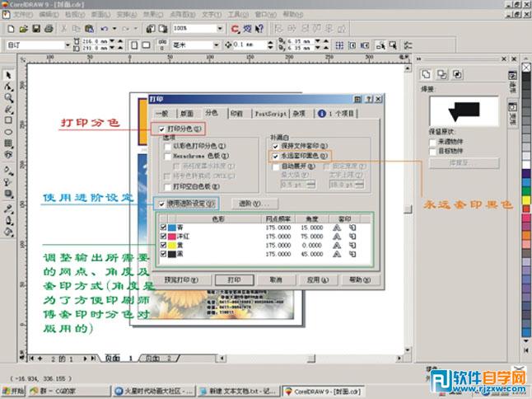This screenshot has width=532, height=399.
Task: Click the black color swatch in the plate list
Action: (x=172, y=254)
